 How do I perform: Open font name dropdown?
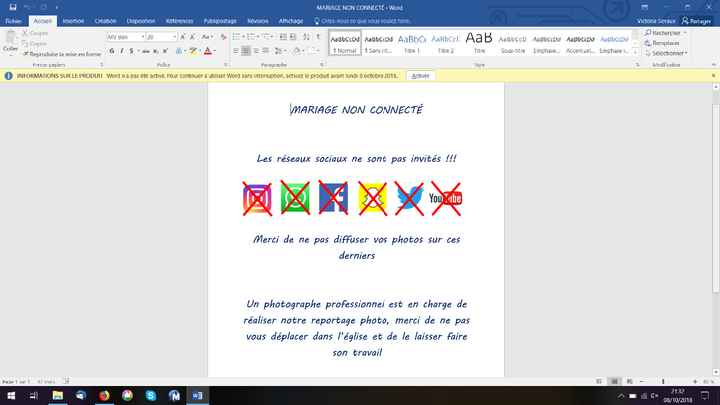tap(143, 37)
